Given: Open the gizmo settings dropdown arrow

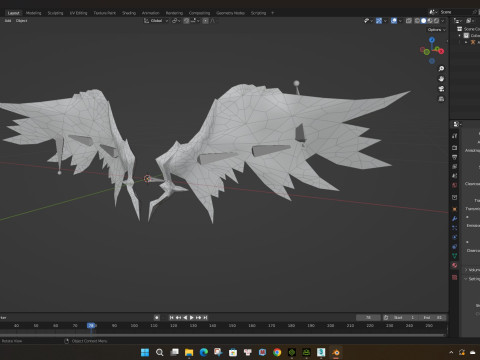Looking at the screenshot, I should tap(385, 21).
